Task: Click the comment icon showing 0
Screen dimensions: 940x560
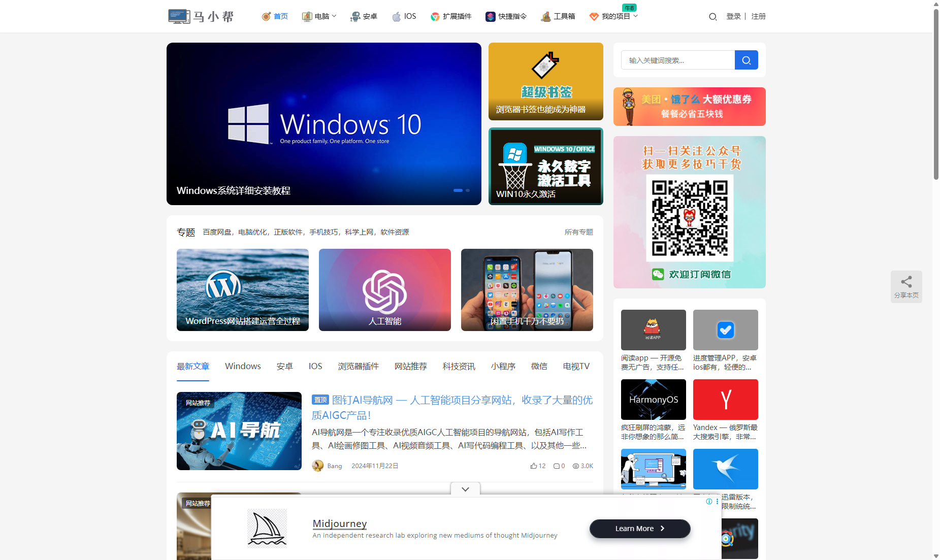Action: click(557, 466)
